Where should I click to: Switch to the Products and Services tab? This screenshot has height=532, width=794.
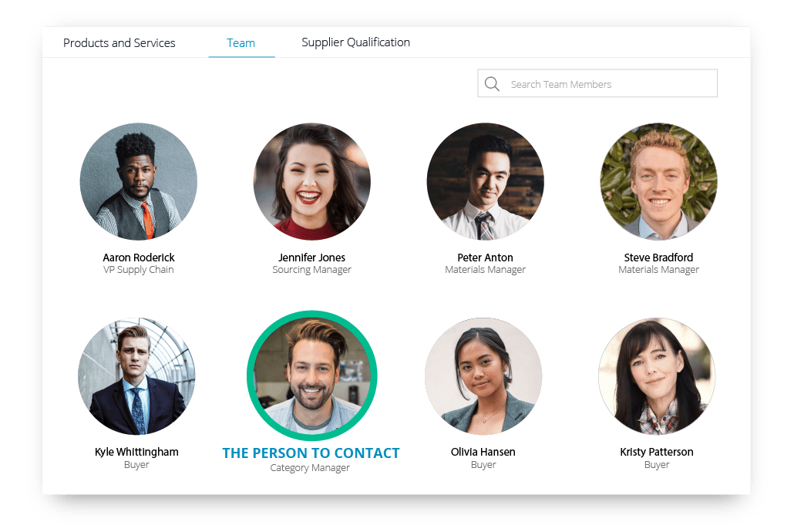[119, 43]
